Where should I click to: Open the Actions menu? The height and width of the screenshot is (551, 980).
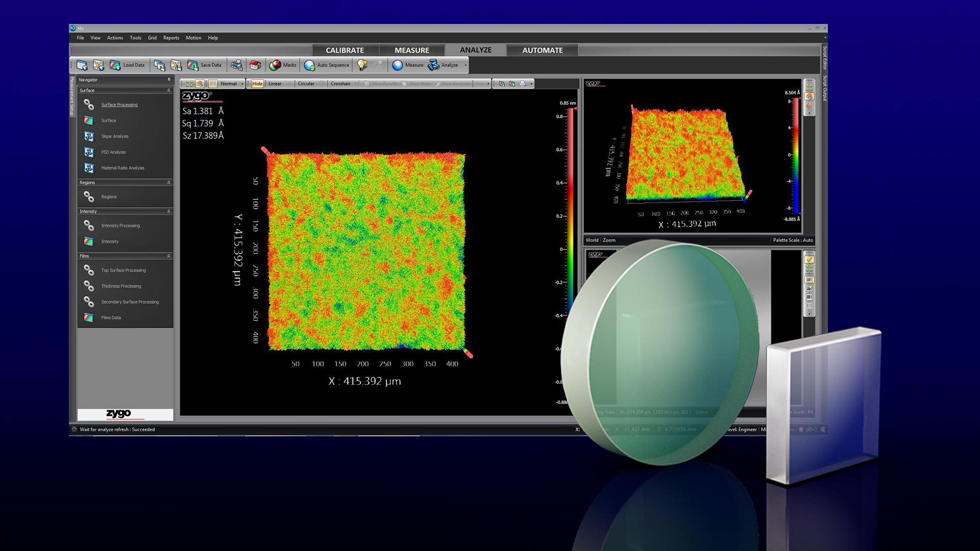click(x=115, y=38)
